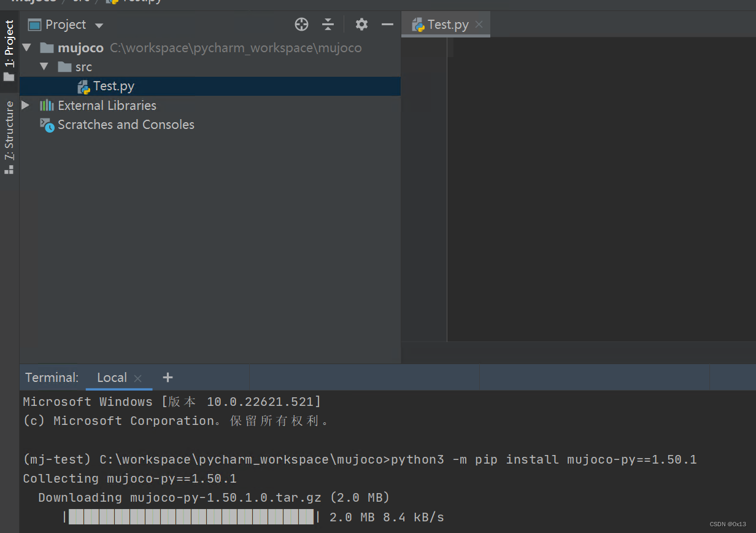Click the Microsoft Corporation copyright line
This screenshot has height=533, width=756.
coord(176,421)
